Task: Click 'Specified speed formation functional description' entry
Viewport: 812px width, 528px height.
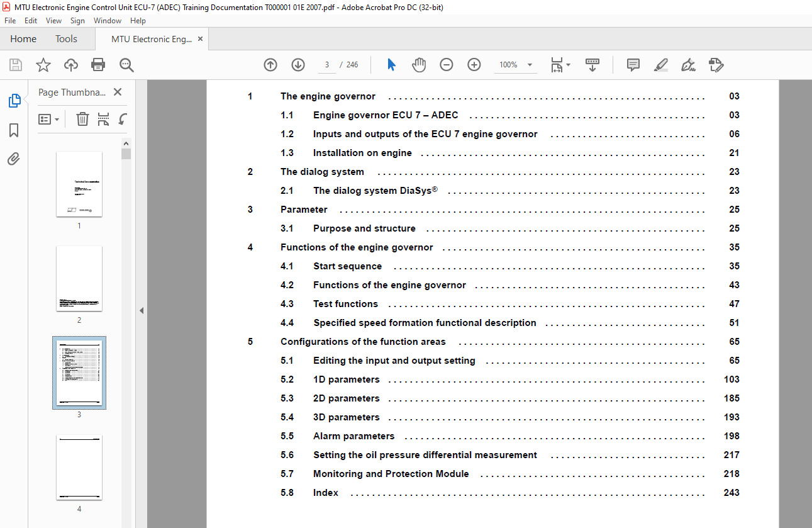Action: pyautogui.click(x=425, y=323)
